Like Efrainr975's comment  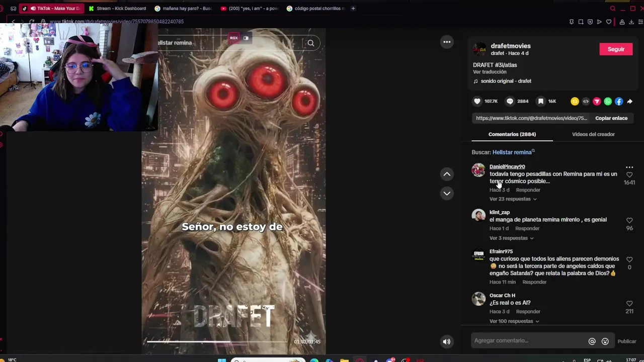(629, 259)
